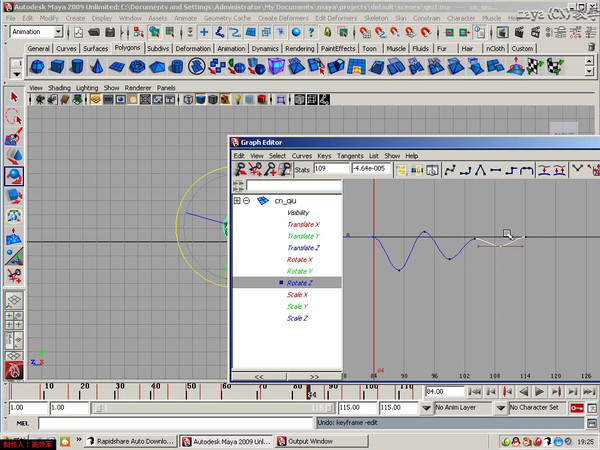This screenshot has height=450, width=600.
Task: Click the spline tangents icon
Action: point(450,170)
